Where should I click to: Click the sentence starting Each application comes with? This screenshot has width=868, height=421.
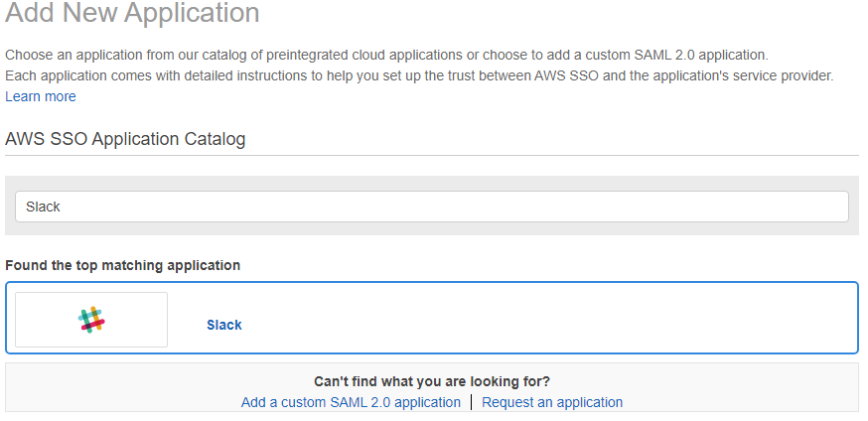(x=419, y=75)
